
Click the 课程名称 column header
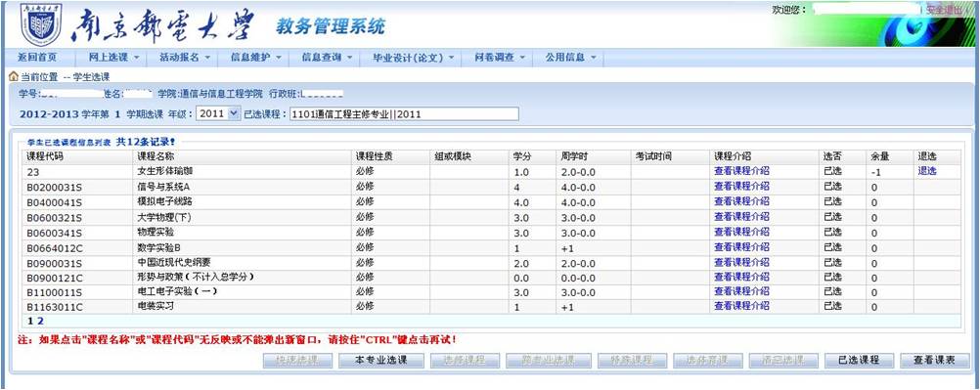[155, 155]
